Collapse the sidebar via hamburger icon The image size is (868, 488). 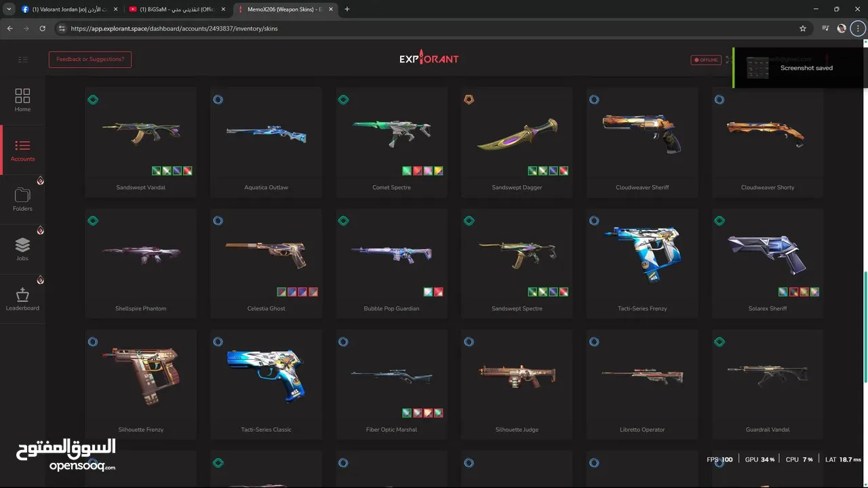click(x=22, y=60)
